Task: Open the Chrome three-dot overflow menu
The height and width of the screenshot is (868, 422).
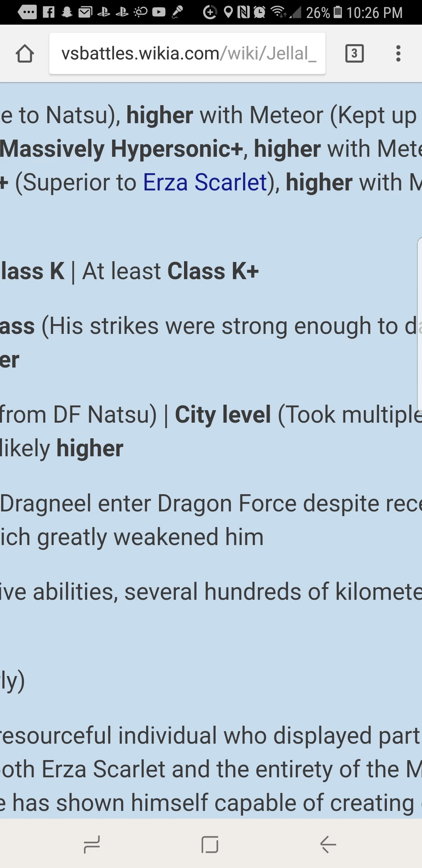Action: (x=398, y=54)
